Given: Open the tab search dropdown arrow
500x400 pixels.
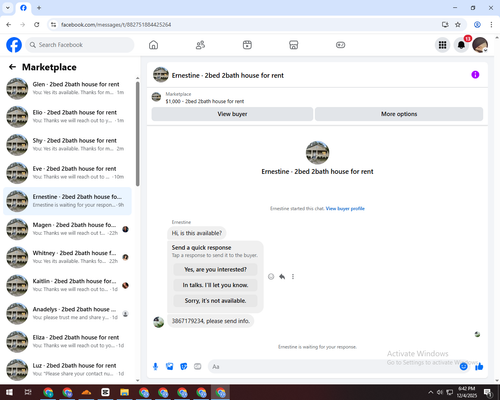Looking at the screenshot, I should [8, 8].
